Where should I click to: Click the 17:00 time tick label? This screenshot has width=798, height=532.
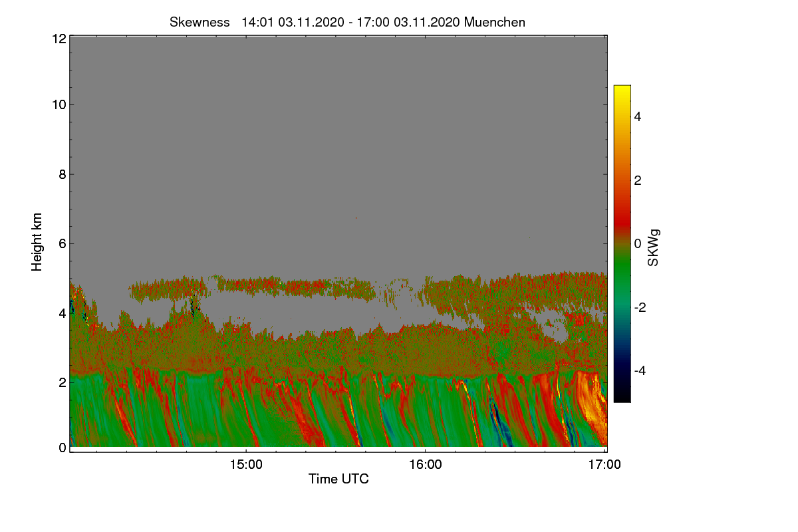point(605,465)
